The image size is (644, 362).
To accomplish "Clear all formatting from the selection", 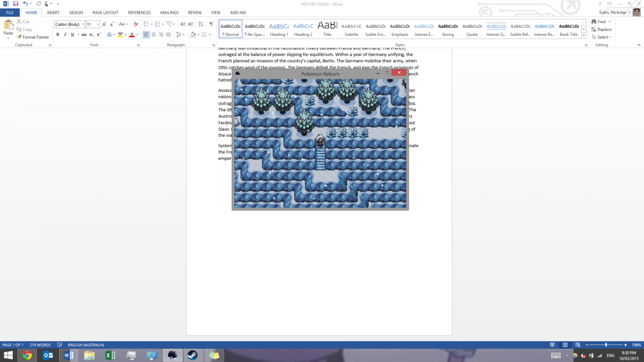I will (136, 24).
